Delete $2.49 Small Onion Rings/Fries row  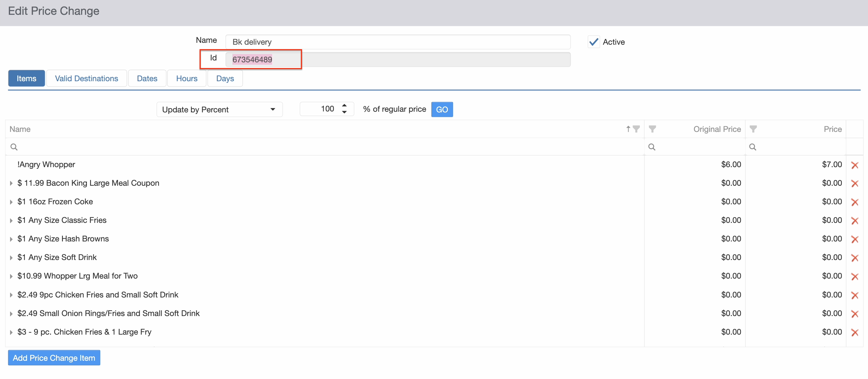coord(854,314)
